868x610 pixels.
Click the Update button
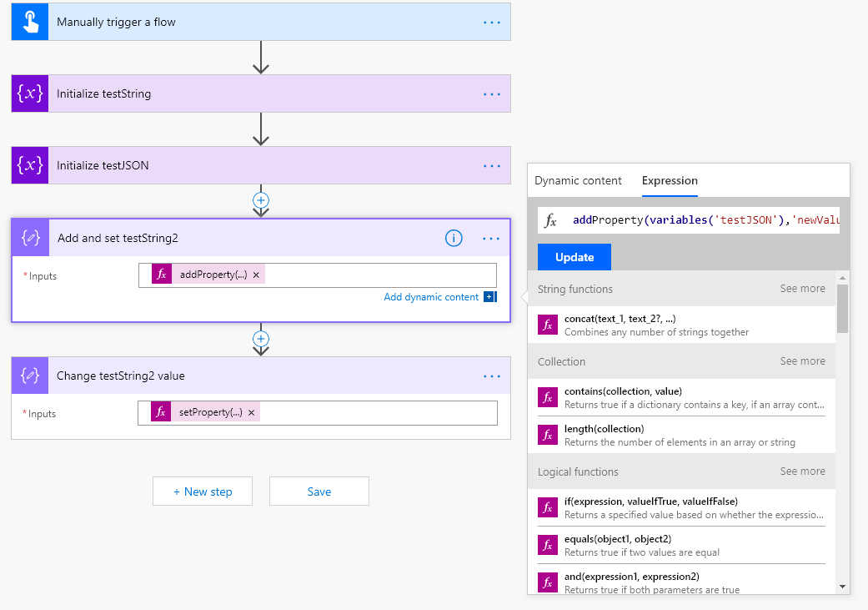click(574, 257)
